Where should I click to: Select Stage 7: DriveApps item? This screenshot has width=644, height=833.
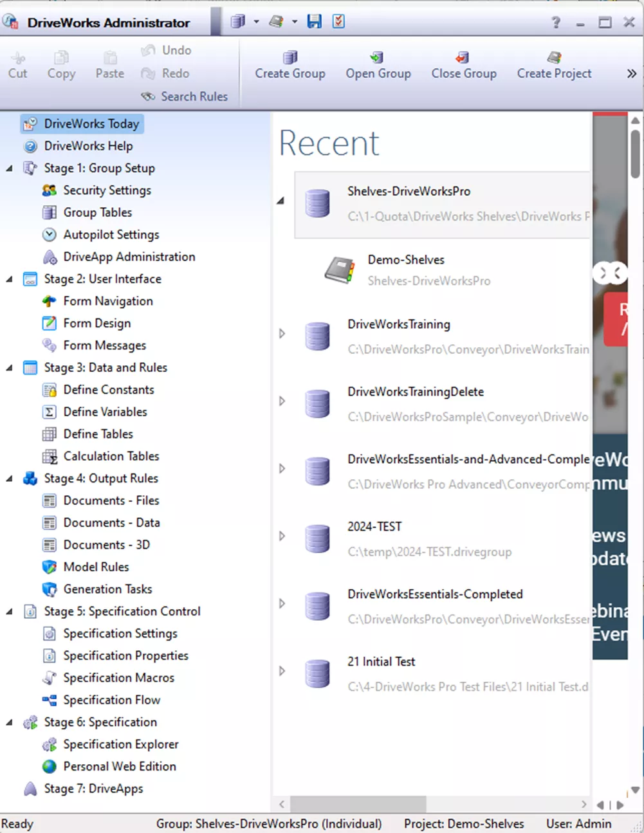(83, 789)
